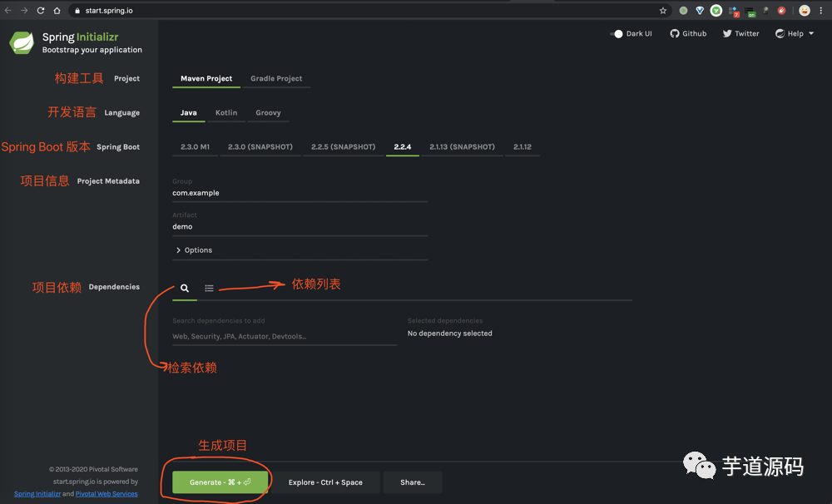Bookmark page with star icon
832x504 pixels.
[663, 11]
